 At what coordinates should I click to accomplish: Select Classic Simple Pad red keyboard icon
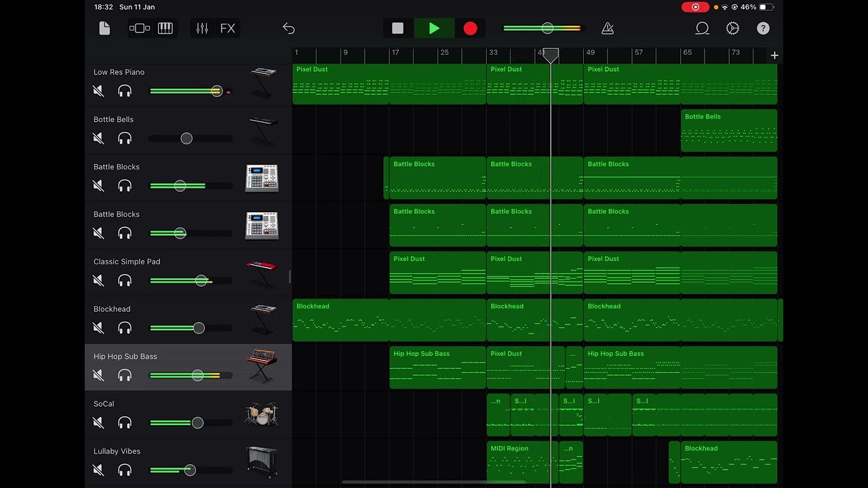click(x=262, y=273)
